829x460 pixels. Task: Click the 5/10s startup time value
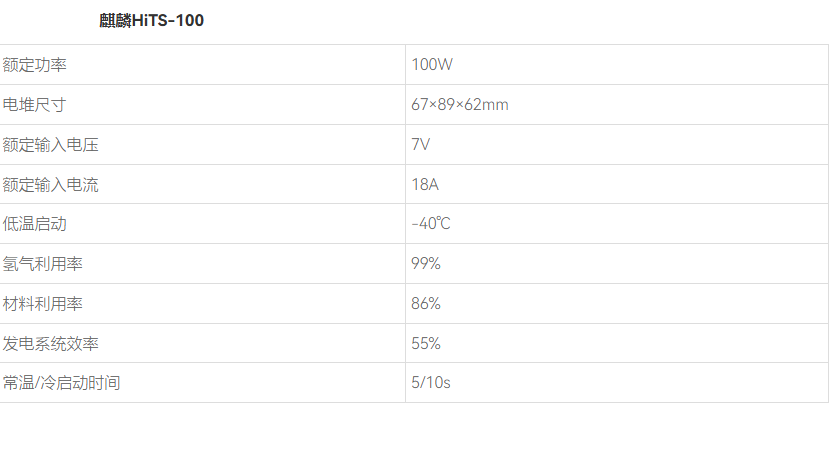(x=431, y=382)
